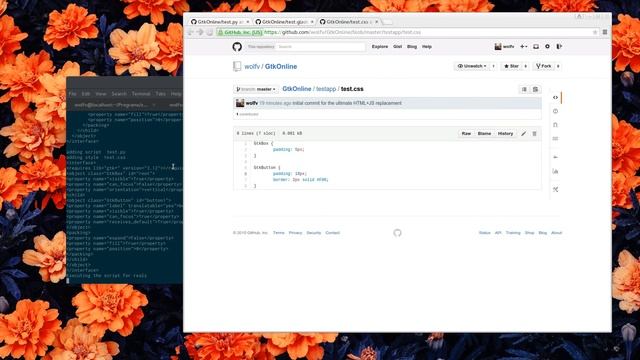640x360 pixels.
Task: Open the Terminal menu in terminal window
Action: coord(141,94)
